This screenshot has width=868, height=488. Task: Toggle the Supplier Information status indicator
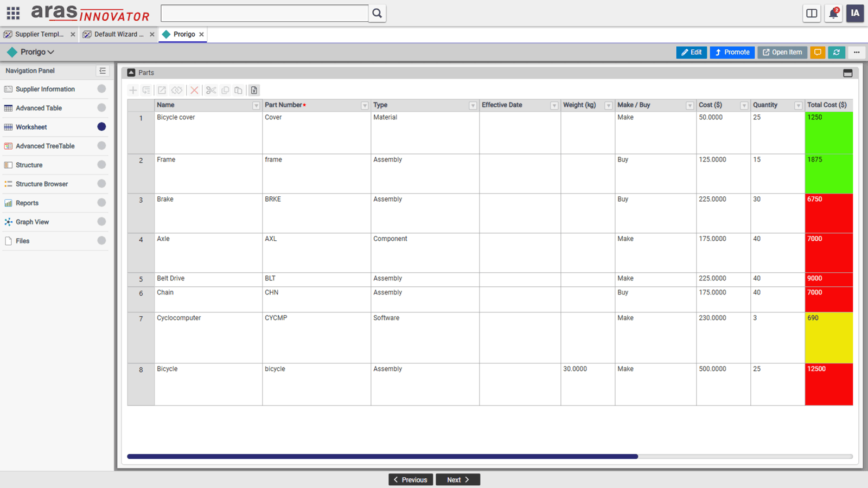(101, 89)
